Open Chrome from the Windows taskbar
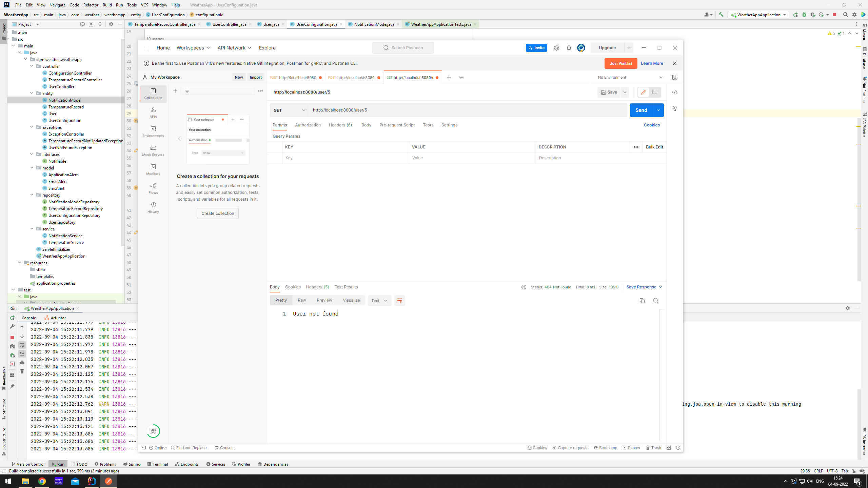Image resolution: width=868 pixels, height=488 pixels. 42,481
